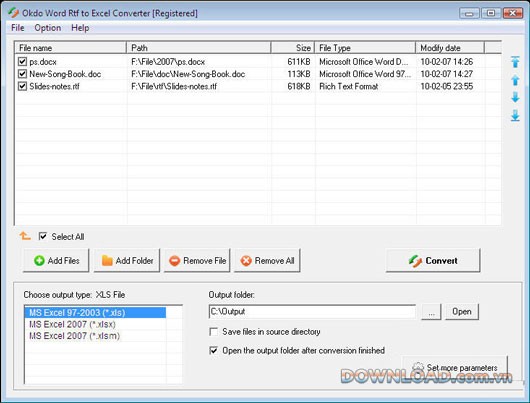Screen dimensions: 530x403
Task: Click path F:\File\doc\New-Song-Book.doc
Action: coord(188,74)
